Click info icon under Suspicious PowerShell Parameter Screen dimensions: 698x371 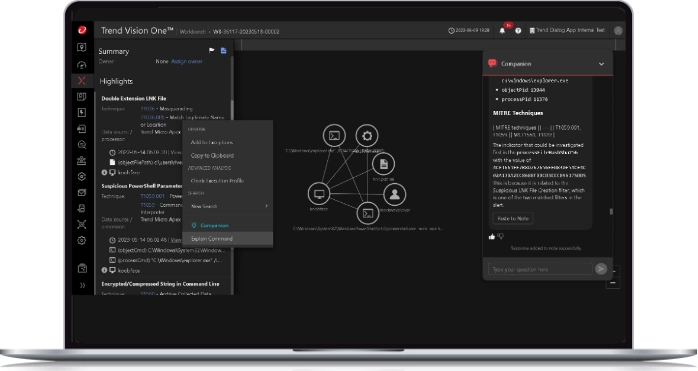(104, 270)
